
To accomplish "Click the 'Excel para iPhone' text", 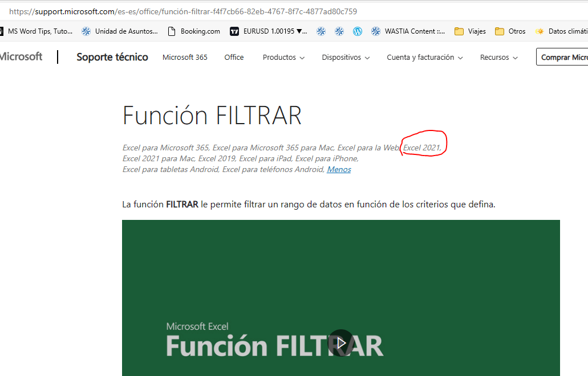I will click(x=326, y=159).
